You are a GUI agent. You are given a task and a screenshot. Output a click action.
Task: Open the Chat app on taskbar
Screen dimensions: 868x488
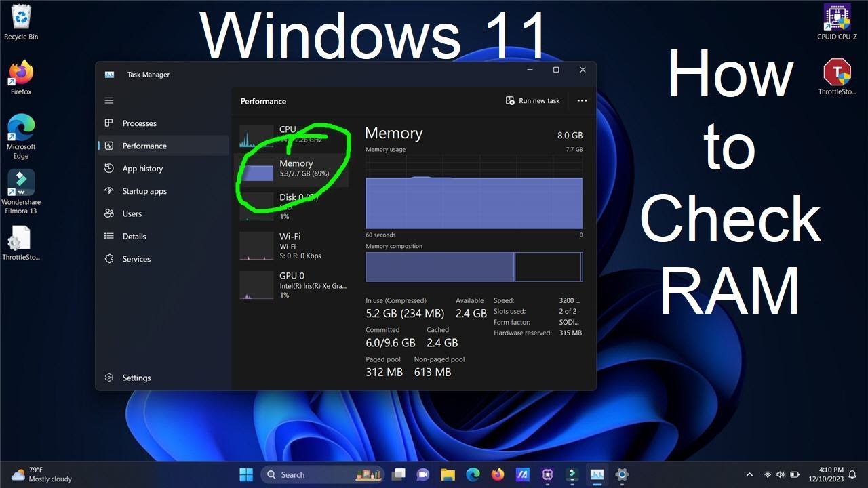(x=423, y=474)
